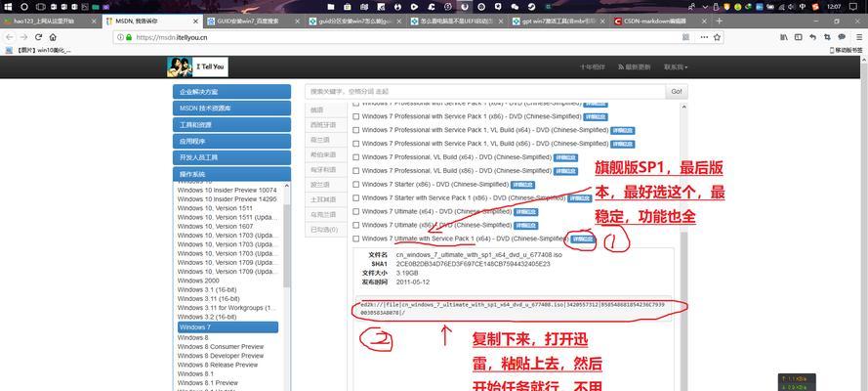Viewport: 868px width, 391px height.
Task: Check Windows 7 Starter (x86) without Service Pack
Action: pyautogui.click(x=356, y=185)
